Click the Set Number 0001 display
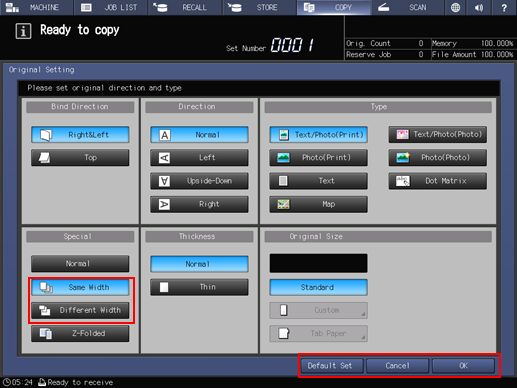 [x=292, y=45]
